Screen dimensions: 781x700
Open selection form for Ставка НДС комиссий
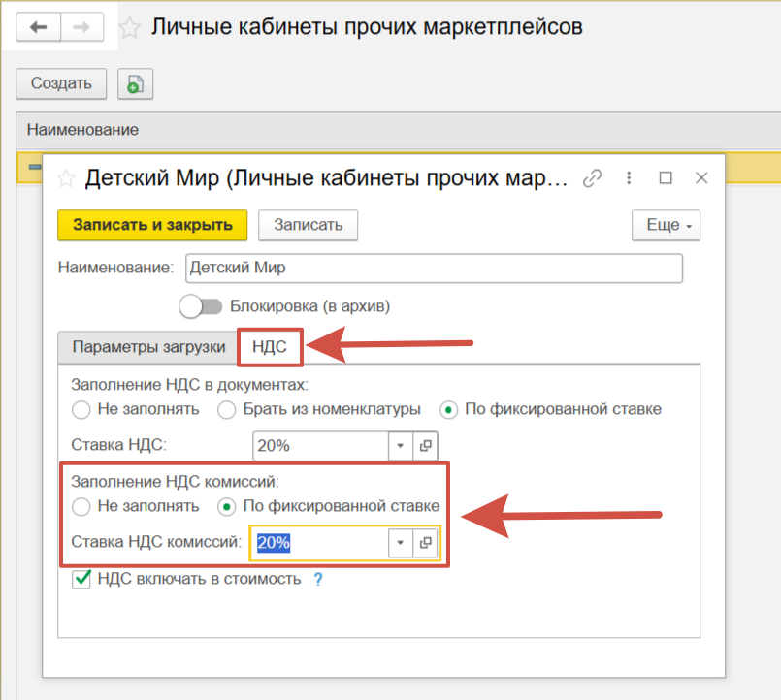tap(426, 543)
